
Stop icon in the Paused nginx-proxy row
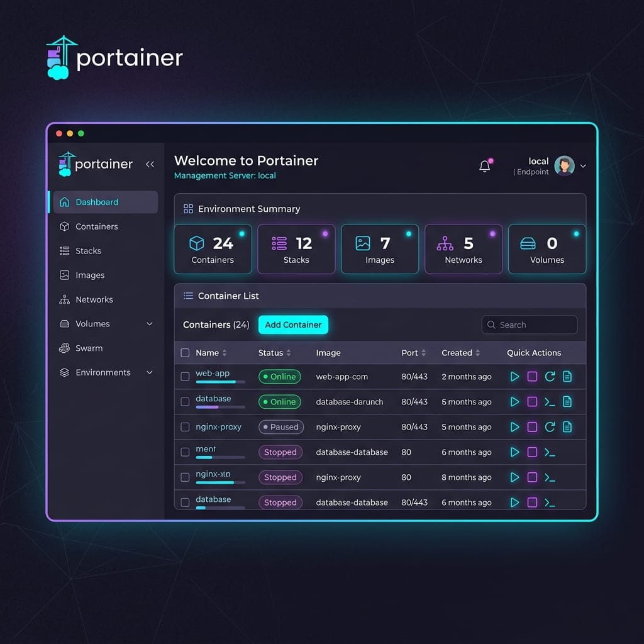point(532,427)
